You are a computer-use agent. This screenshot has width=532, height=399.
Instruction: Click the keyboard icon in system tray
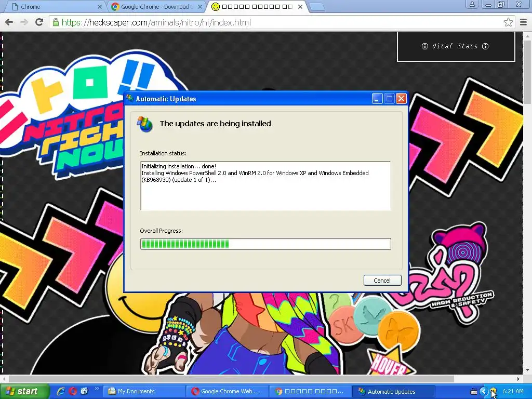tap(474, 392)
